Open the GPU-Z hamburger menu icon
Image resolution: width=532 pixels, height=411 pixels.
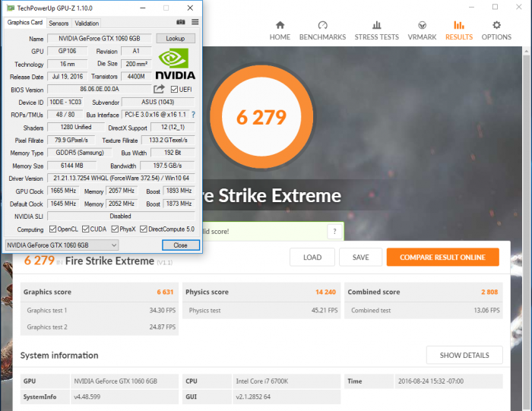(x=195, y=22)
